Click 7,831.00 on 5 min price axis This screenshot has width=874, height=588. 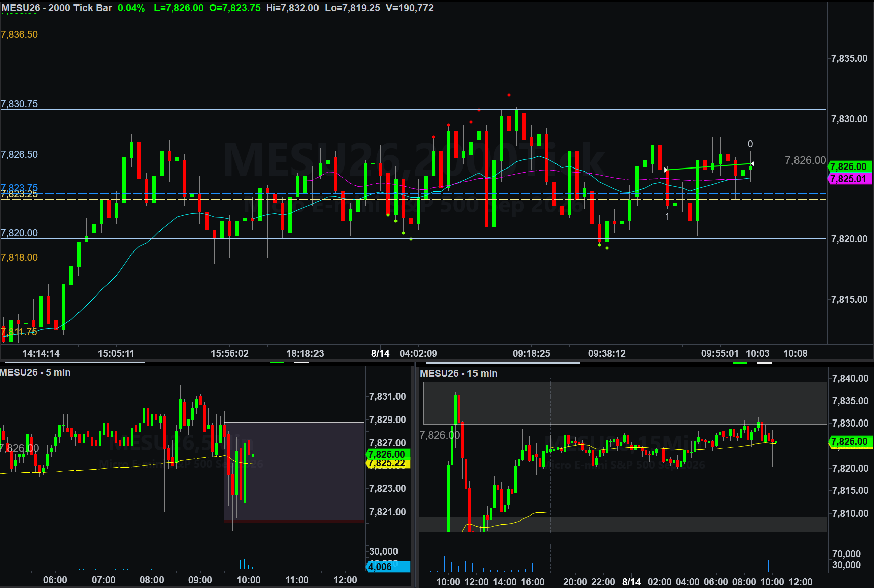387,396
